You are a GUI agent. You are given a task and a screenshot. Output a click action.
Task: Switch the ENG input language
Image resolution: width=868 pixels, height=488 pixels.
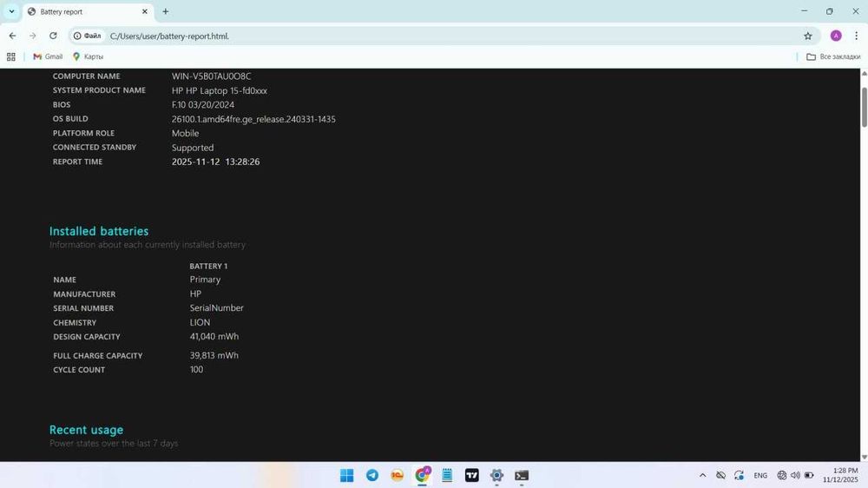click(760, 475)
